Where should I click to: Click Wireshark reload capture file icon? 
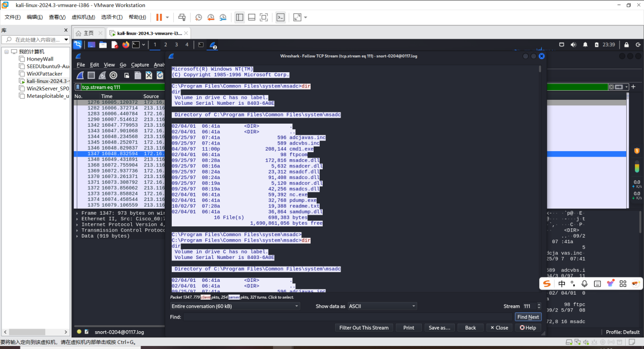pos(160,75)
